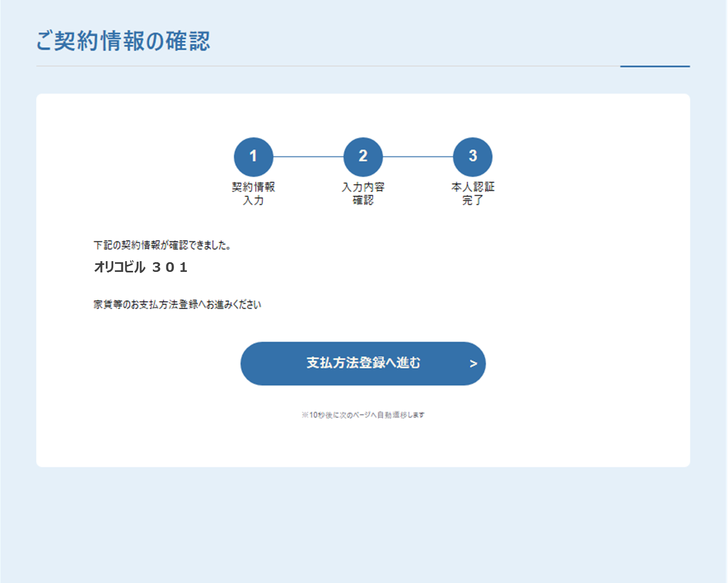Click the step 3 circle icon
The width and height of the screenshot is (728, 583).
pyautogui.click(x=472, y=156)
